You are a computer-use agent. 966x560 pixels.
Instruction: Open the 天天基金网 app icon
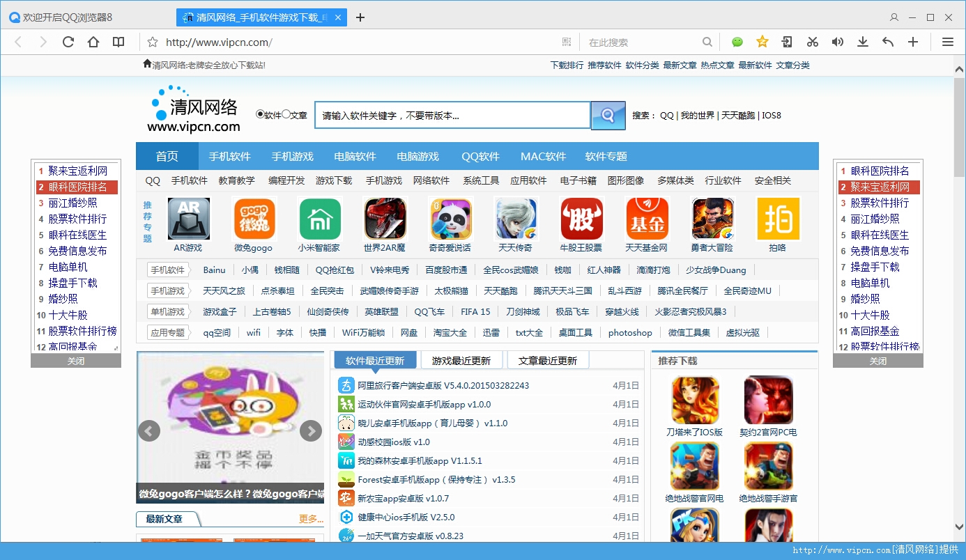647,219
